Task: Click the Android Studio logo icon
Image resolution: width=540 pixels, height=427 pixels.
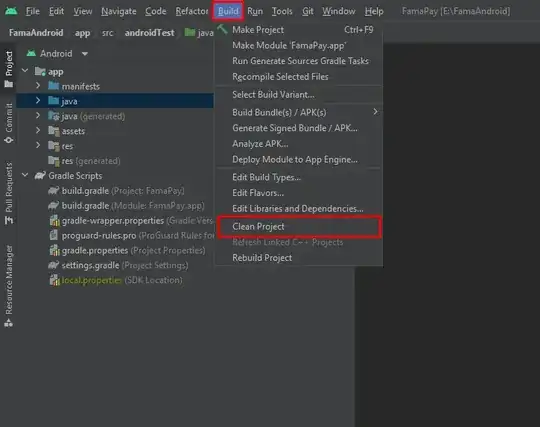Action: pos(11,11)
